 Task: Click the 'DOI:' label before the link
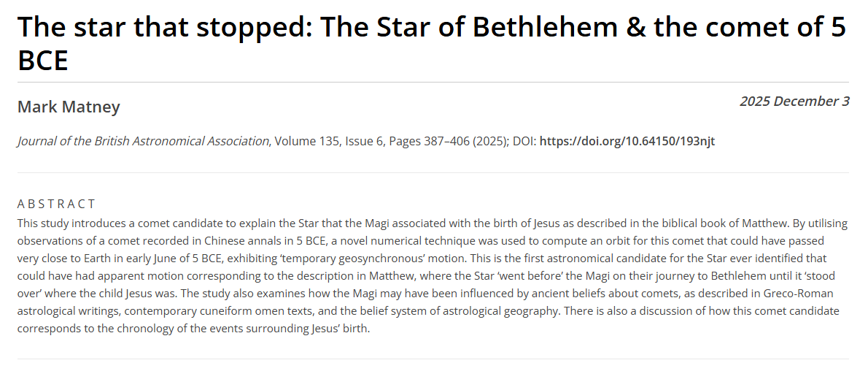524,141
